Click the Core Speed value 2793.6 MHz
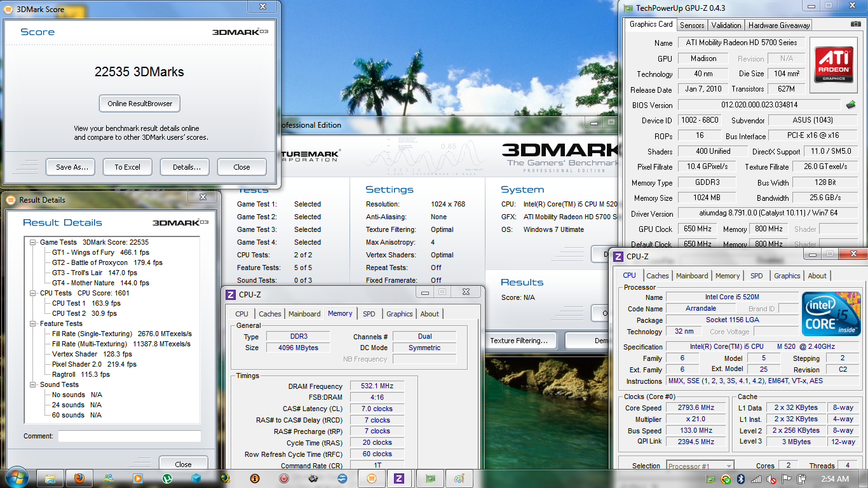The height and width of the screenshot is (488, 868). (696, 408)
